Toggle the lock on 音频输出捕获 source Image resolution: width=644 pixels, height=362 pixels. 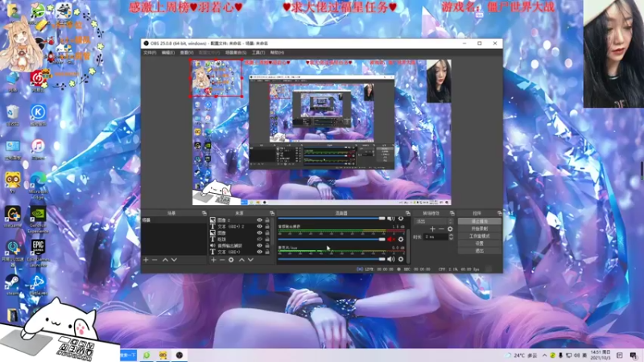pos(267,245)
